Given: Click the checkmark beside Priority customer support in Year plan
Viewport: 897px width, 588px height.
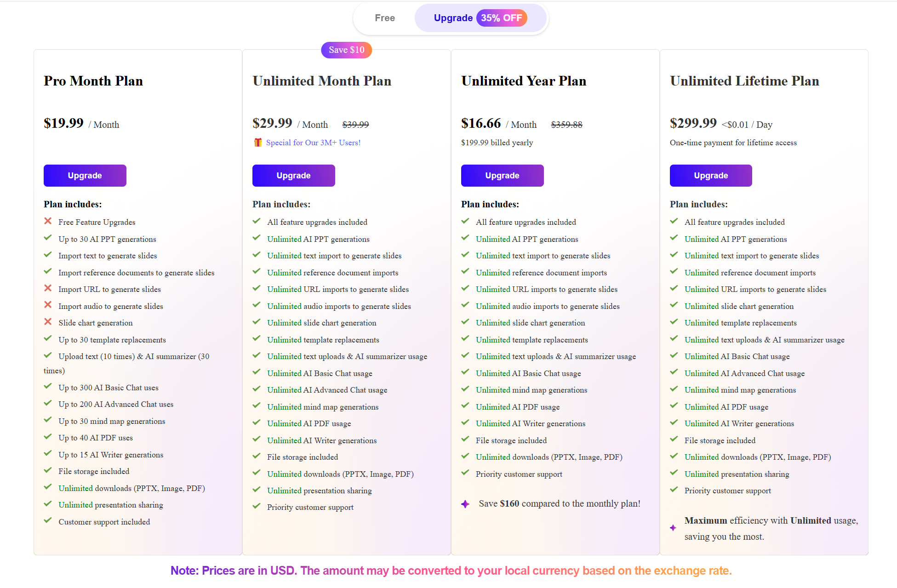Looking at the screenshot, I should [465, 473].
